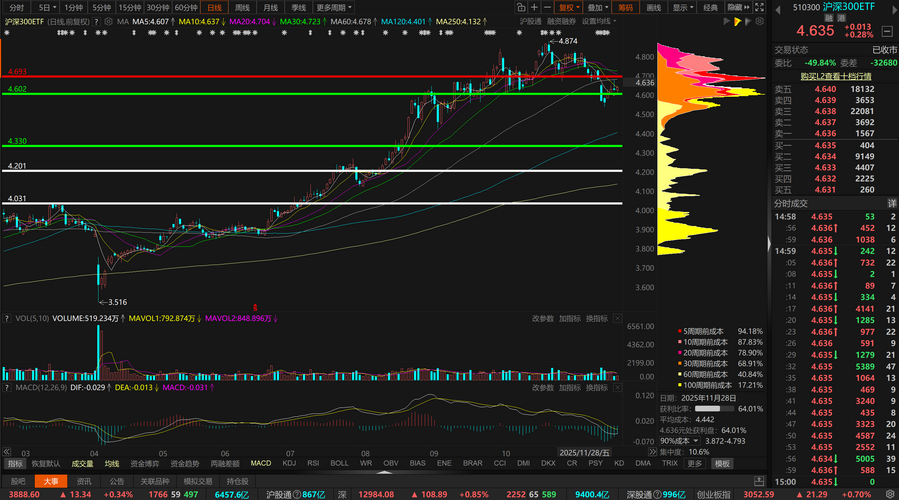Click the green 4.330 horizontal line
Viewport: 899px width, 500px height.
(x=312, y=146)
